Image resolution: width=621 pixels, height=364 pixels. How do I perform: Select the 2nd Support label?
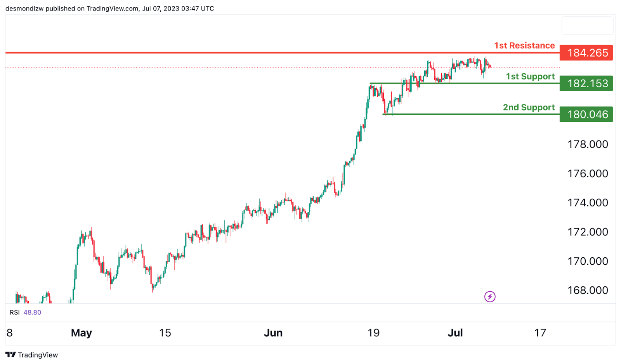pos(529,107)
